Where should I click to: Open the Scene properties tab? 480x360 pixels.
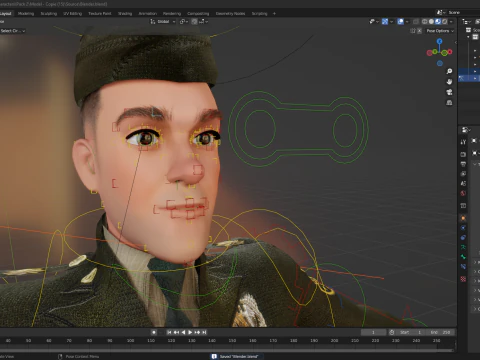tap(463, 183)
